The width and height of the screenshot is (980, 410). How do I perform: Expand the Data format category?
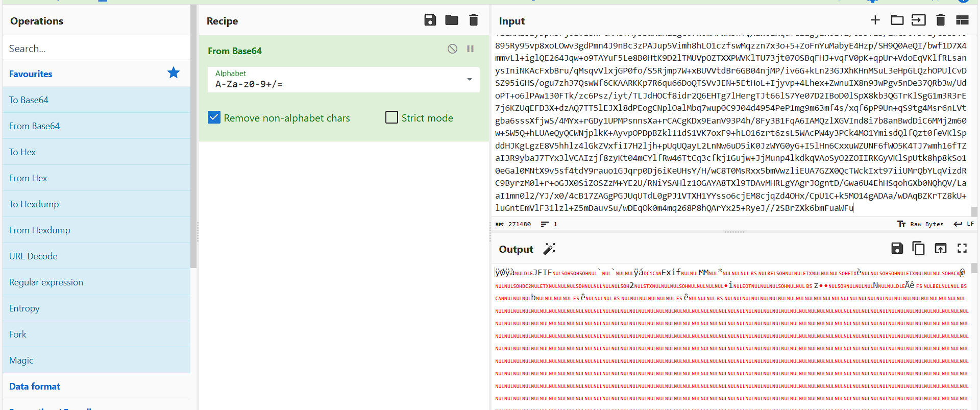35,387
